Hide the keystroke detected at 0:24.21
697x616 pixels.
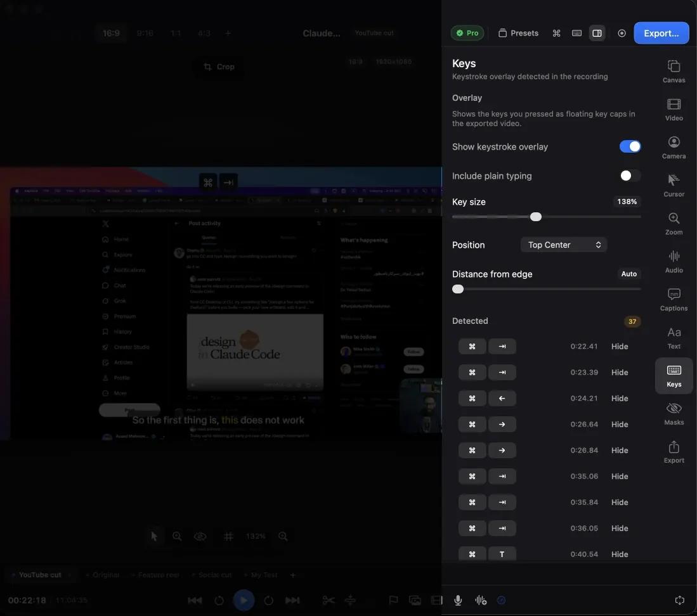click(x=619, y=399)
